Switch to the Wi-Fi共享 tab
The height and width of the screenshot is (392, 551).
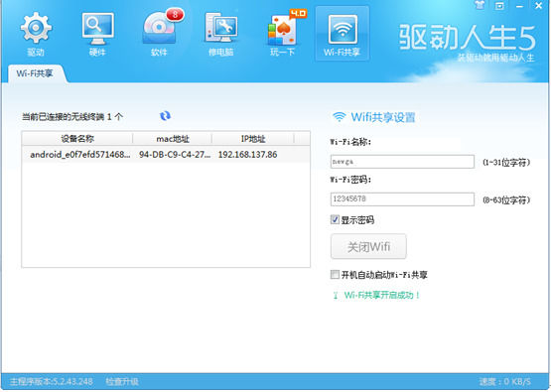tap(35, 73)
